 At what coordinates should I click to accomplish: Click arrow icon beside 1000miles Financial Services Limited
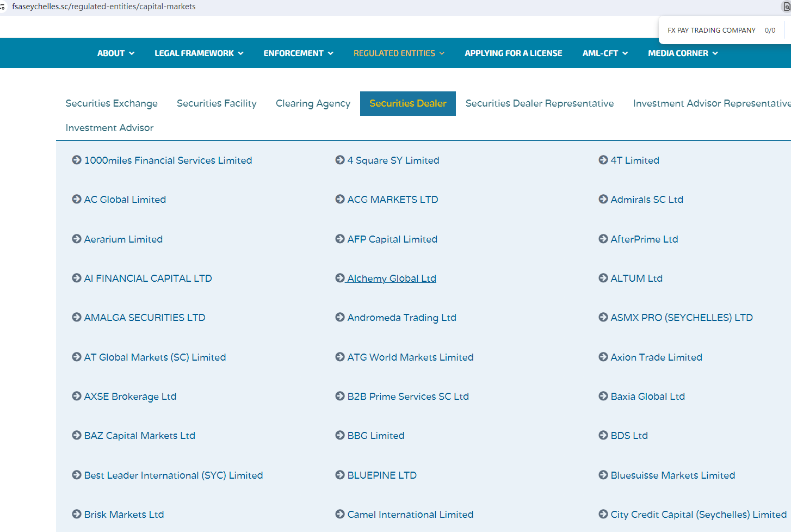77,160
